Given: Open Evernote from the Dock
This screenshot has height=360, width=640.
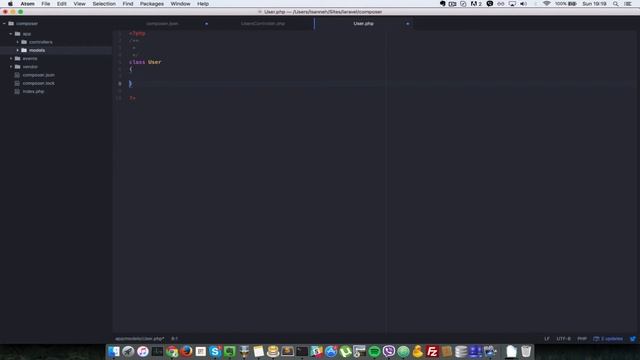Looking at the screenshot, I should 229,351.
